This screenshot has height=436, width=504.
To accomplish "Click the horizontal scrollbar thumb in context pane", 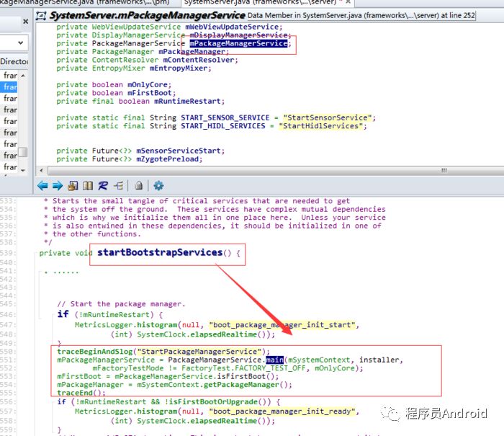I will pyautogui.click(x=276, y=170).
